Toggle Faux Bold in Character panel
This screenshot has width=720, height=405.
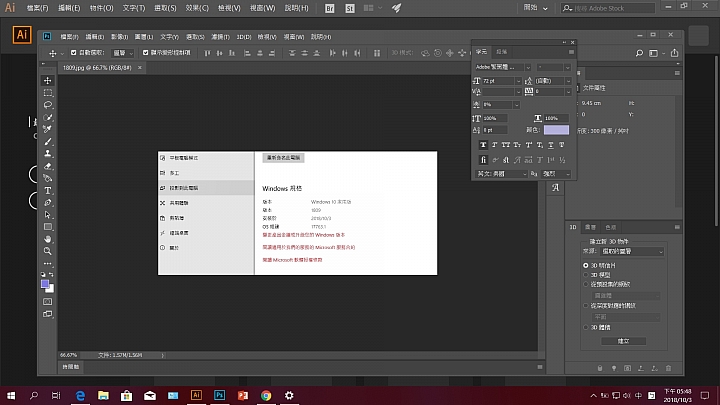pos(483,145)
